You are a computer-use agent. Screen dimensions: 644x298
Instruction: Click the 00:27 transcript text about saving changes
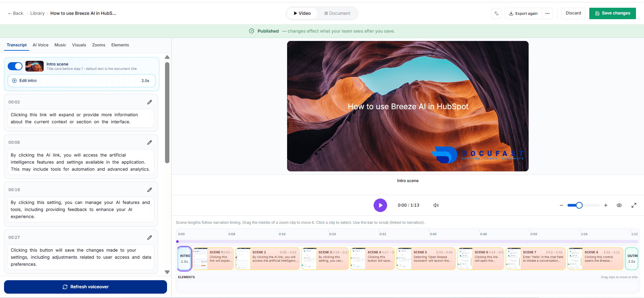81,257
